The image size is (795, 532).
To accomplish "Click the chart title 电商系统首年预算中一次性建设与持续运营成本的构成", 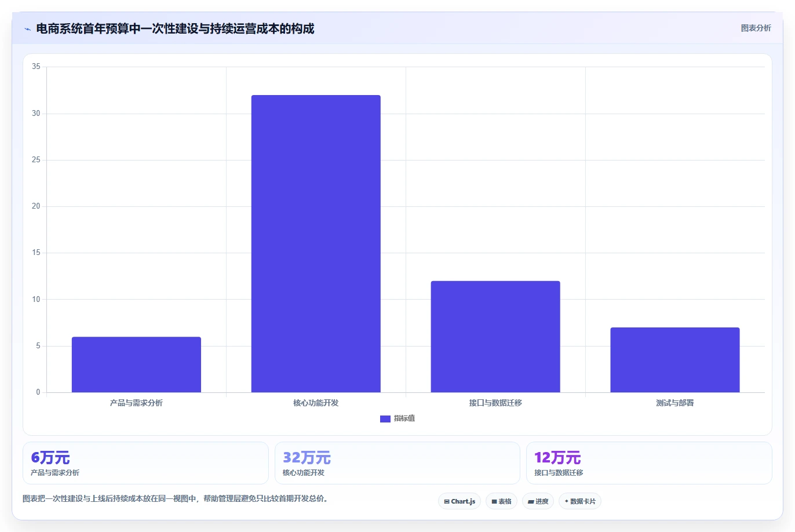I will tap(175, 28).
